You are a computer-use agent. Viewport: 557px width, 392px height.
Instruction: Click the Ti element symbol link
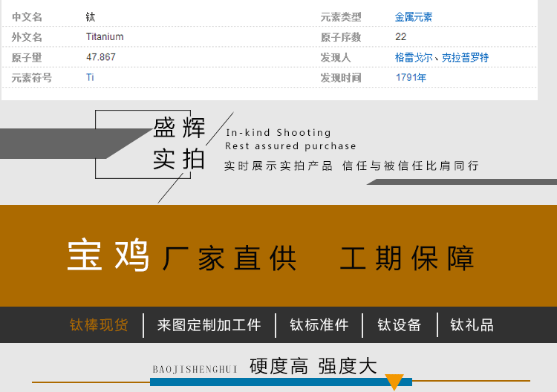tap(90, 77)
